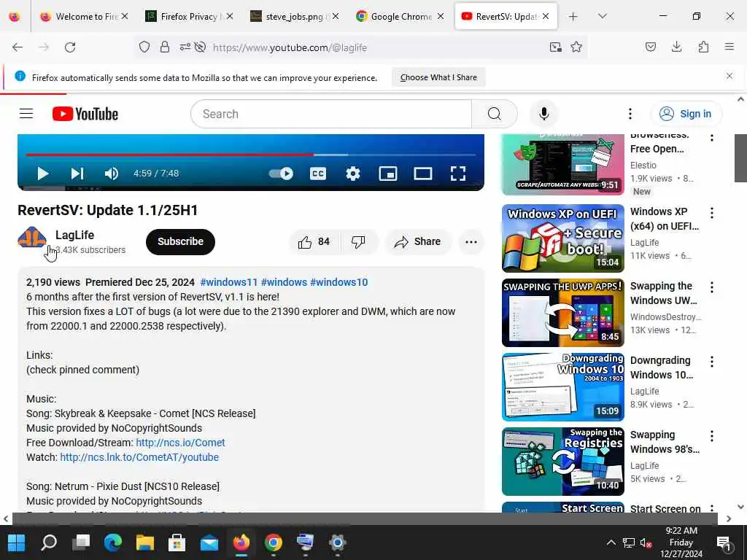
Task: Open YouTube settings three-dot menu
Action: (x=630, y=114)
